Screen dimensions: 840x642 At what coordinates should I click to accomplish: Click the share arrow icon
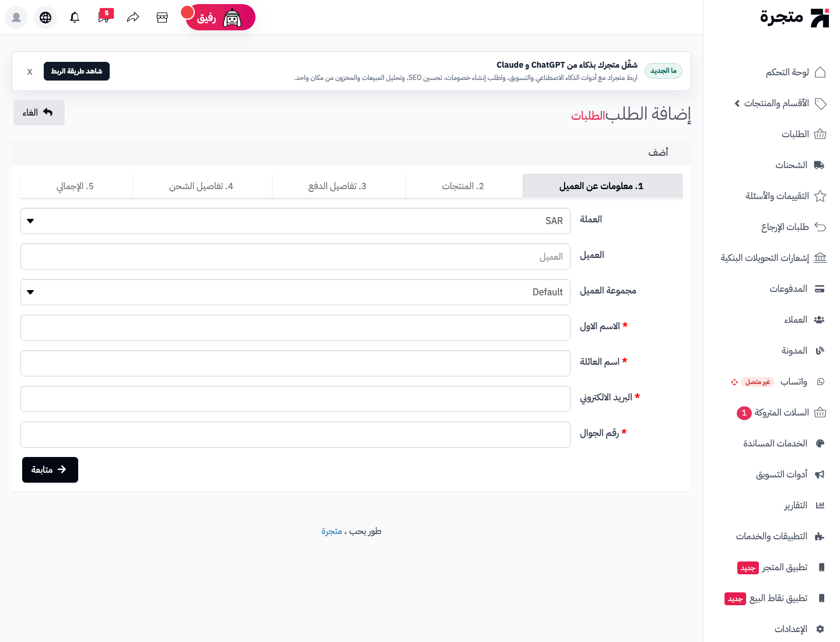[x=133, y=18]
